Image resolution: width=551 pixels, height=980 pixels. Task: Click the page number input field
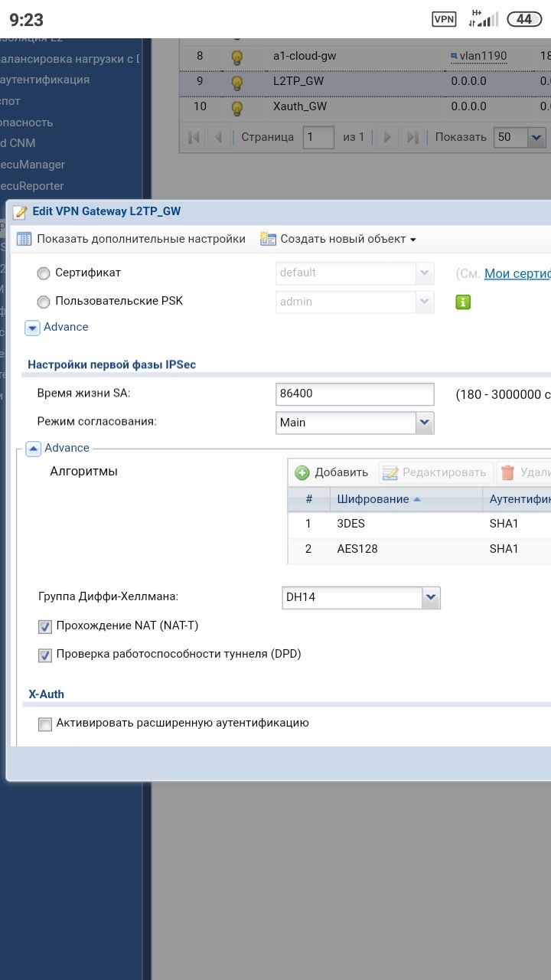point(318,137)
